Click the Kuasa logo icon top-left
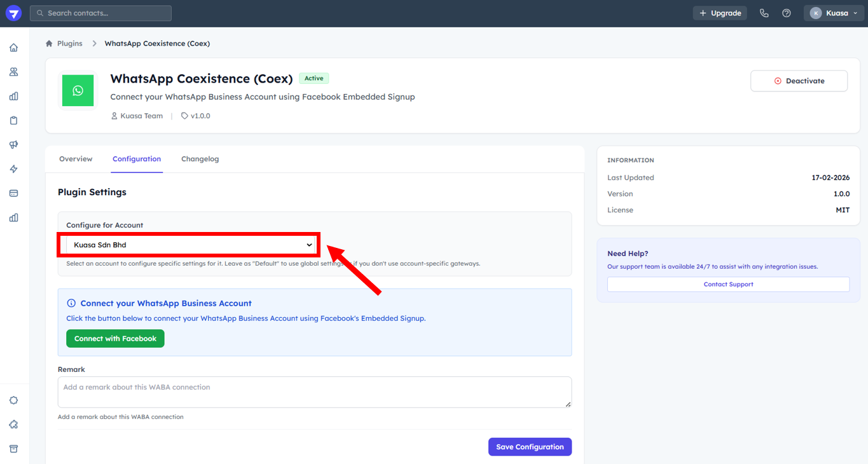Screen dimensions: 868x464 pos(13,13)
